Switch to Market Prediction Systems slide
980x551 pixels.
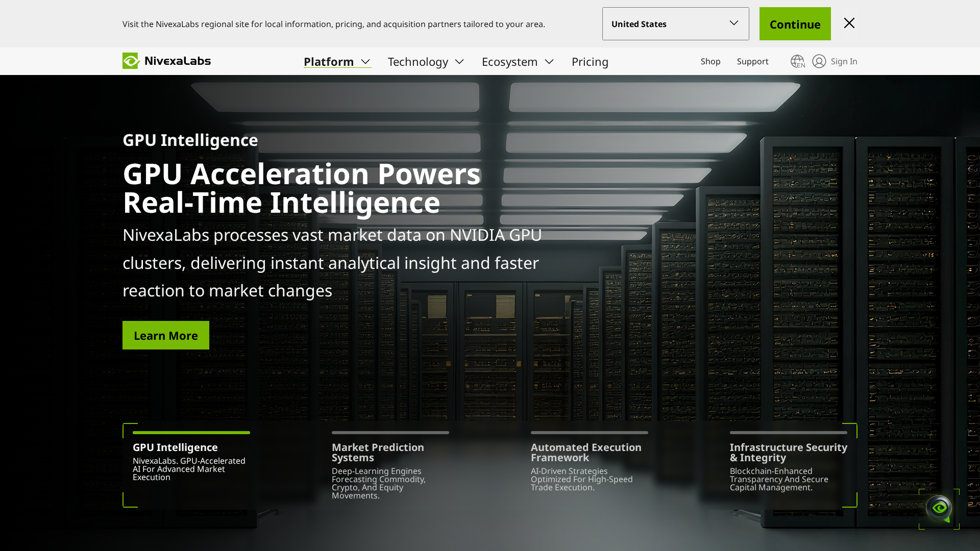[x=390, y=469]
